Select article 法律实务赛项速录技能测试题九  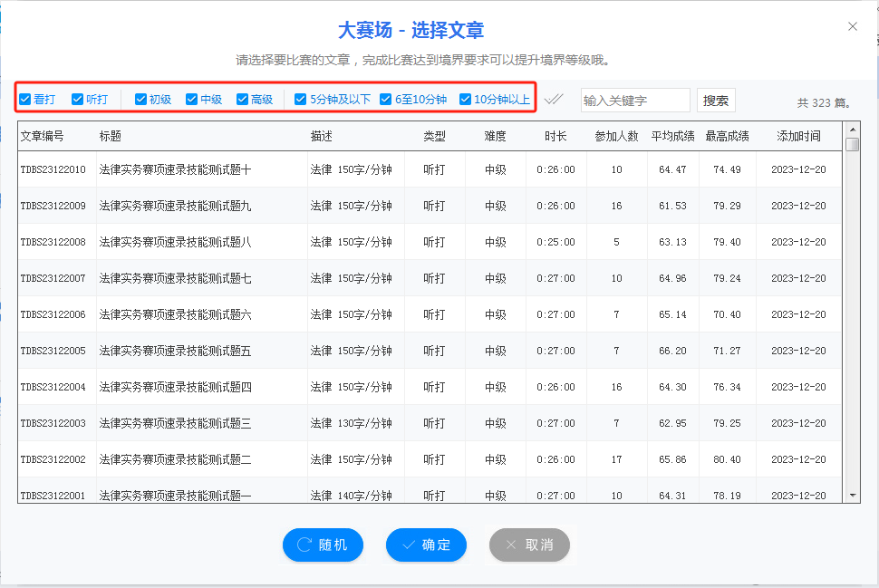point(175,206)
